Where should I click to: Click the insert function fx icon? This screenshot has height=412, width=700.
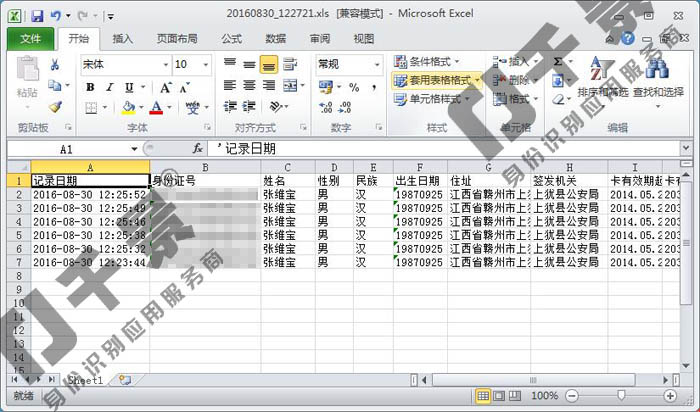click(x=169, y=148)
